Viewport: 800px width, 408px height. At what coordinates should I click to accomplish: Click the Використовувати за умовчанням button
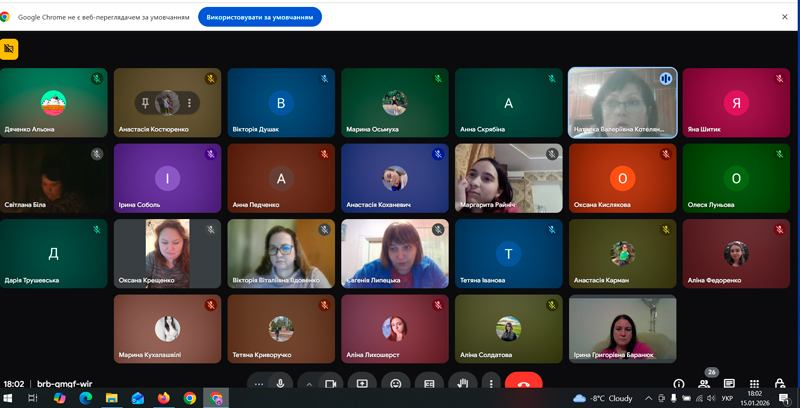click(x=260, y=17)
